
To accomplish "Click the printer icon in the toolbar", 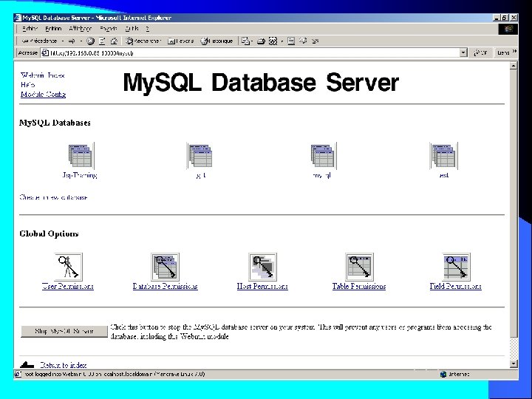I will click(261, 41).
